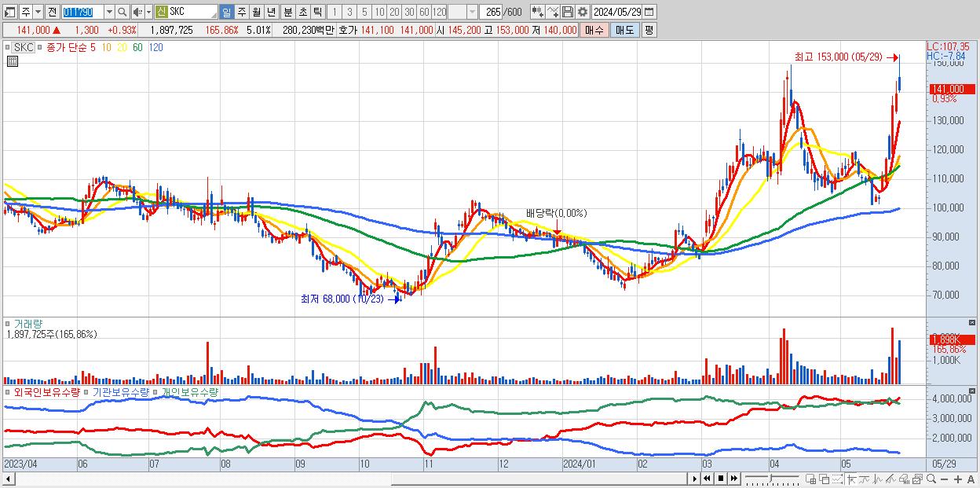This screenshot has height=488, width=980.
Task: Click the chart image copy icon at bottom
Action: click(x=918, y=479)
